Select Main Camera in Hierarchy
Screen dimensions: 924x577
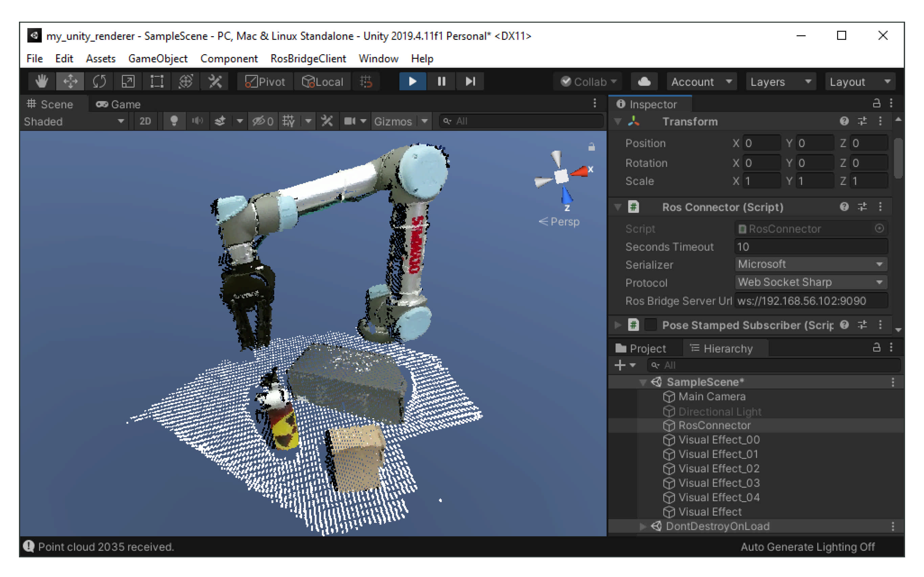tap(712, 397)
